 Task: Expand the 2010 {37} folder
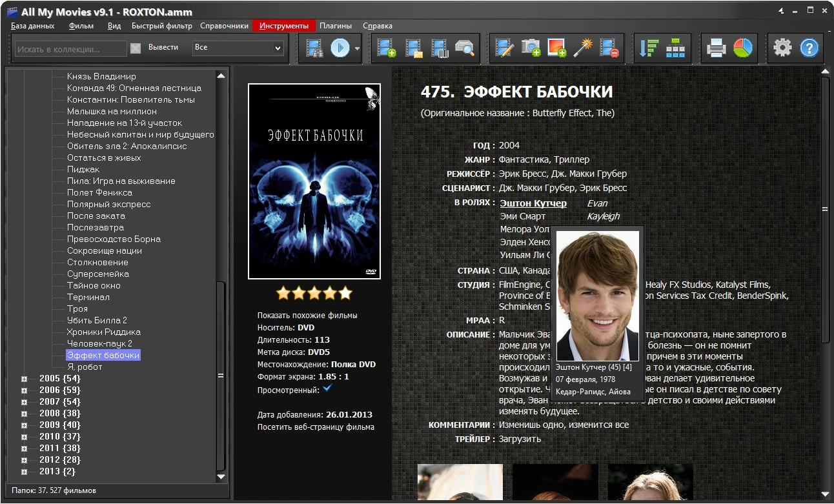point(24,437)
